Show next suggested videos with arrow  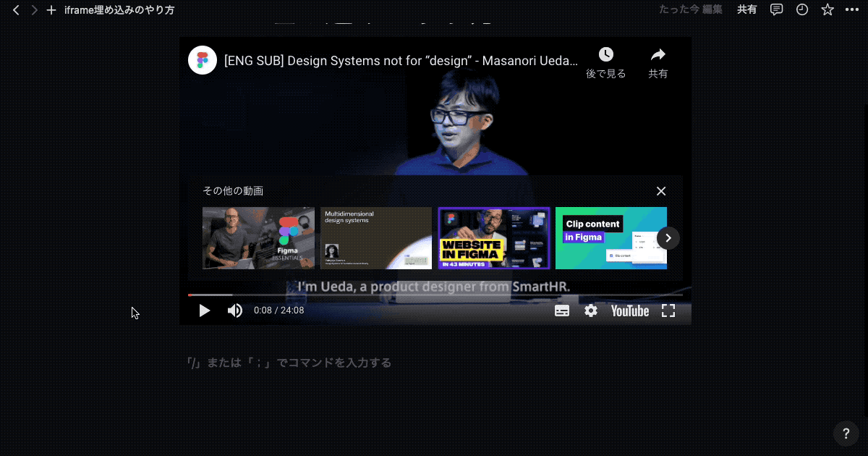click(668, 238)
